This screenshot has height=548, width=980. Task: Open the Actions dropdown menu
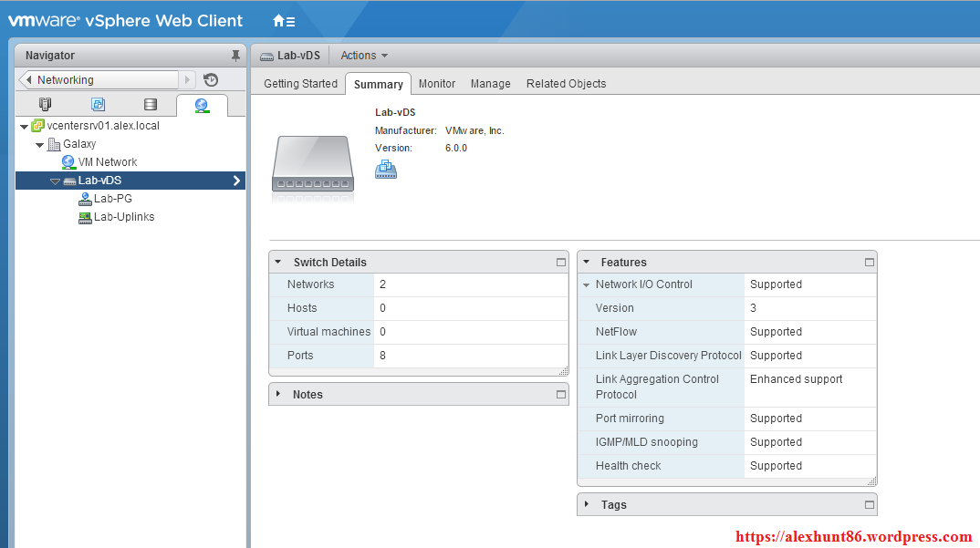tap(364, 56)
